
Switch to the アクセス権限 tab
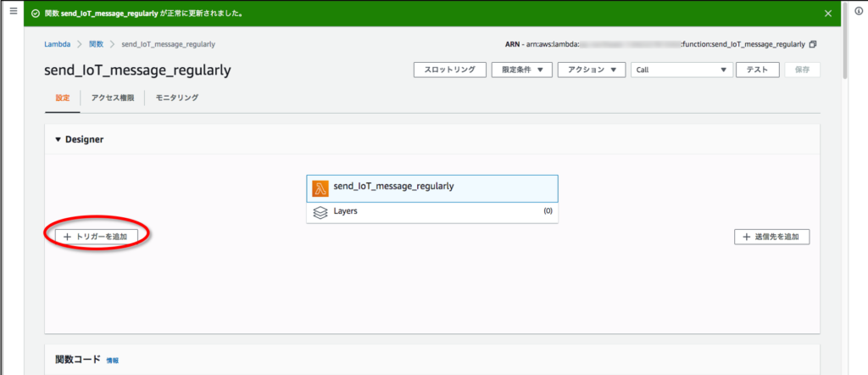[x=113, y=98]
